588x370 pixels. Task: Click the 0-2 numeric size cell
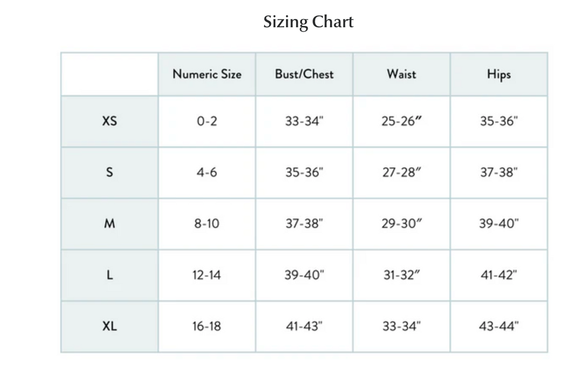pyautogui.click(x=207, y=121)
